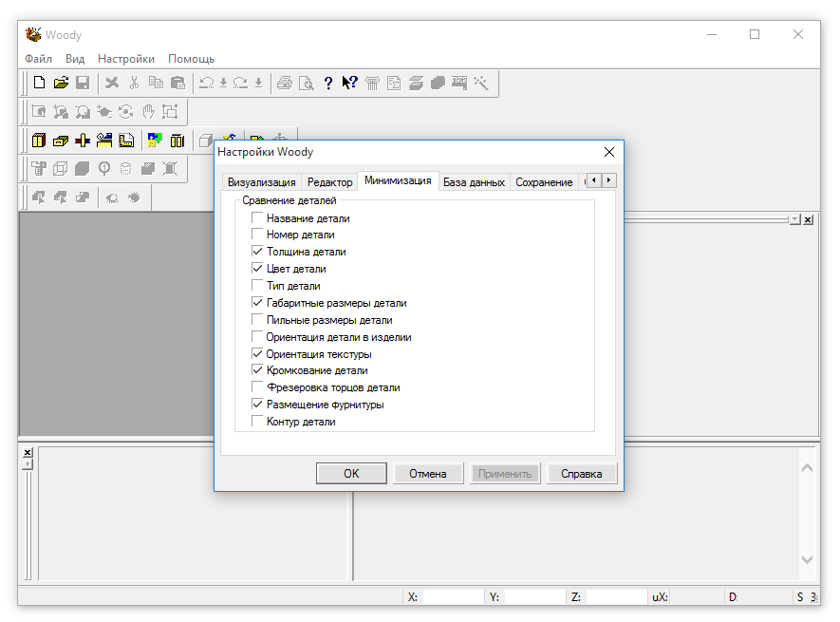Image resolution: width=840 pixels, height=622 pixels.
Task: Click right panel dropdown arrow button
Action: click(795, 219)
